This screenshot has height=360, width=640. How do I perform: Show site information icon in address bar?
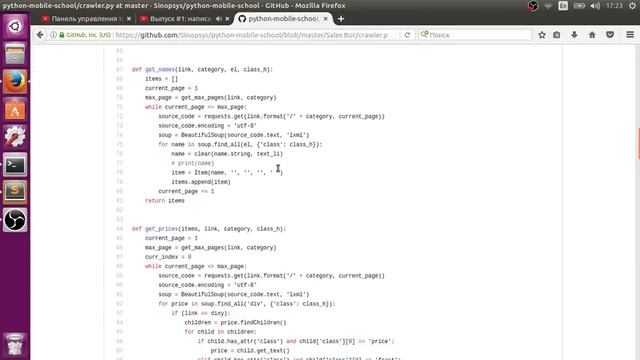(53, 35)
